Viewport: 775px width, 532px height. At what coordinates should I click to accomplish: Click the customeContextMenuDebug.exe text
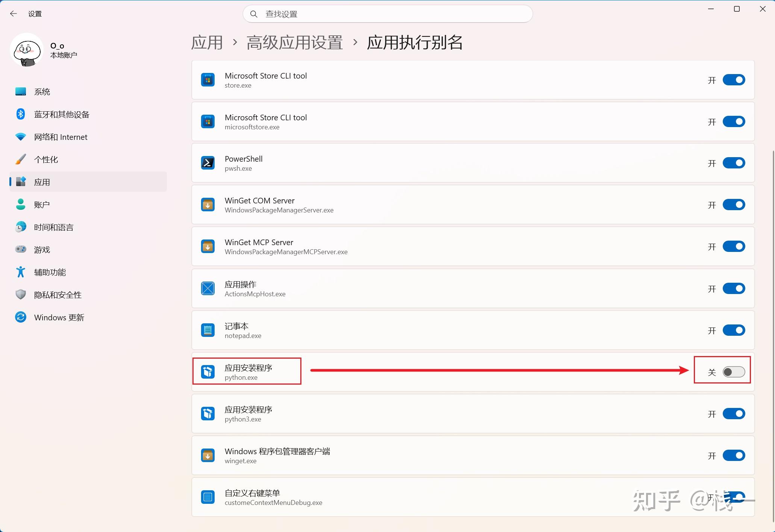click(273, 503)
